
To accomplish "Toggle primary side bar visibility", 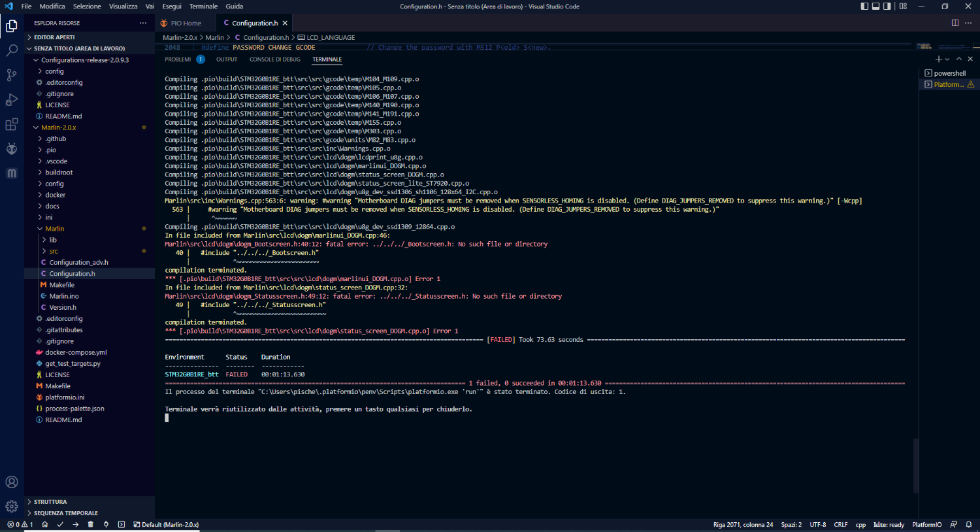I will click(864, 7).
